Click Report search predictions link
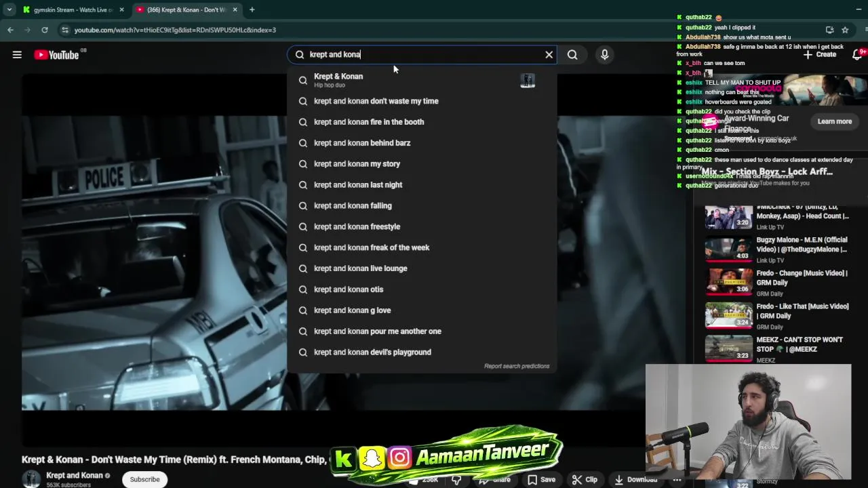The width and height of the screenshot is (868, 488). (517, 366)
